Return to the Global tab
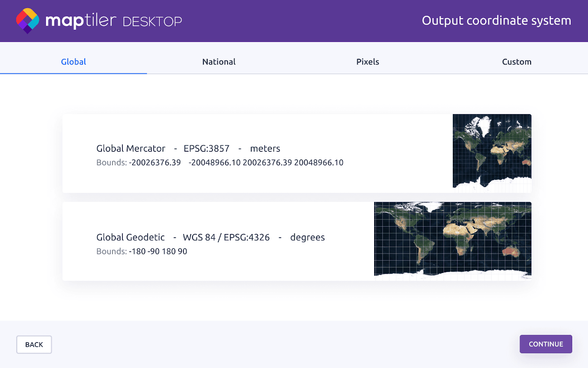 (x=73, y=61)
